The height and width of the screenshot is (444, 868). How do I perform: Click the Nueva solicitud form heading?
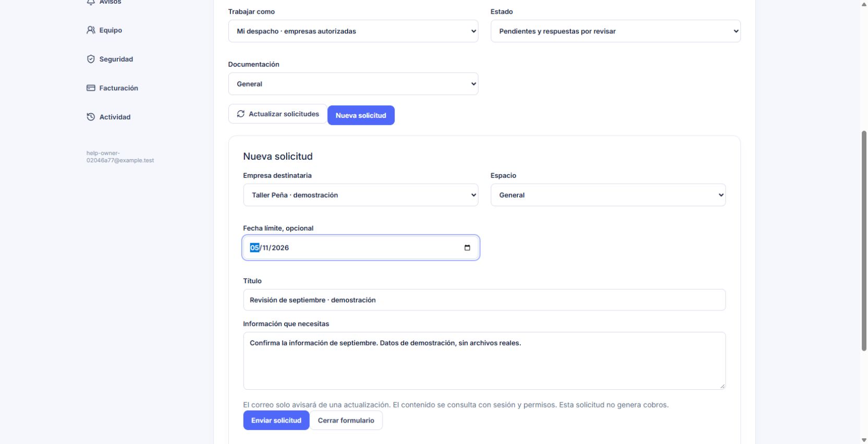(278, 157)
